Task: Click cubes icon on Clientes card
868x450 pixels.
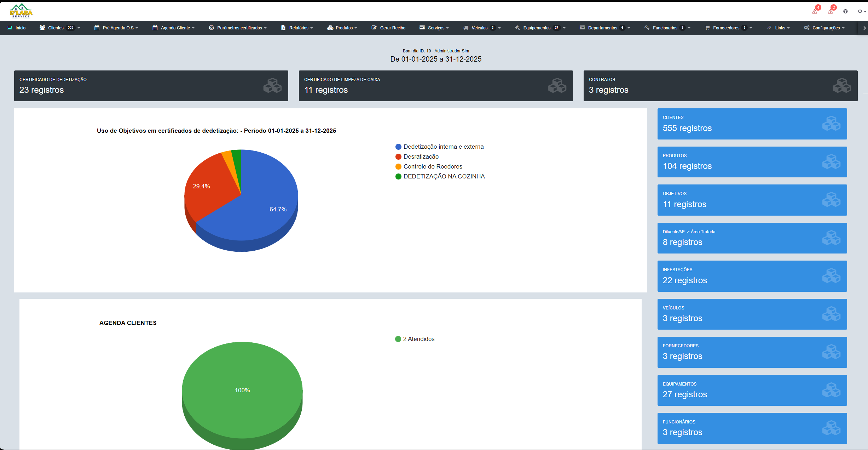Action: [x=831, y=124]
